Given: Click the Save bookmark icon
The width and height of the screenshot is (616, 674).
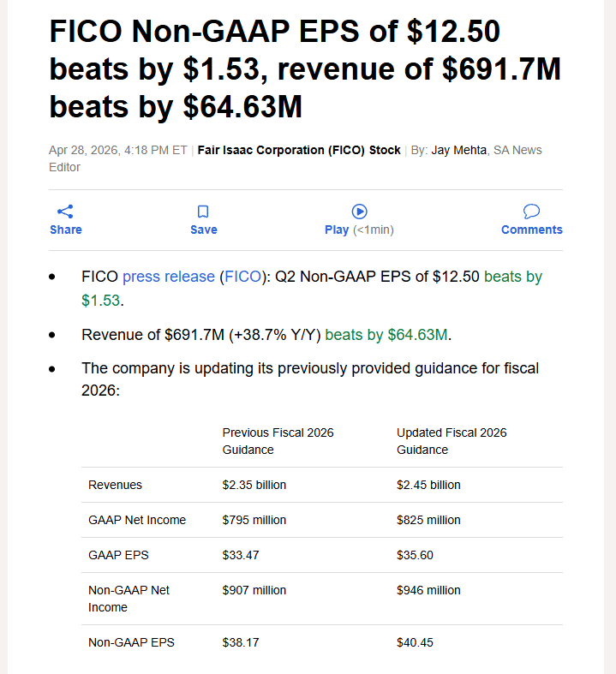Looking at the screenshot, I should (x=203, y=212).
